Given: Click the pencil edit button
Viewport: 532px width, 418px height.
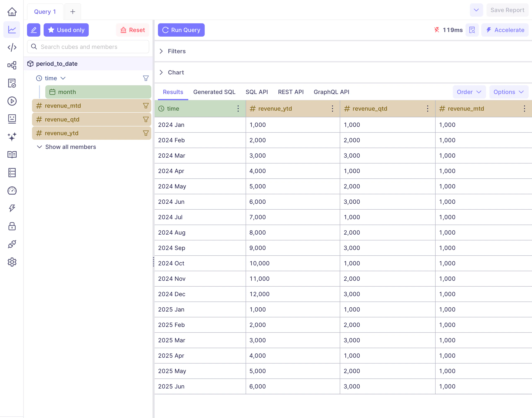Looking at the screenshot, I should 33,30.
